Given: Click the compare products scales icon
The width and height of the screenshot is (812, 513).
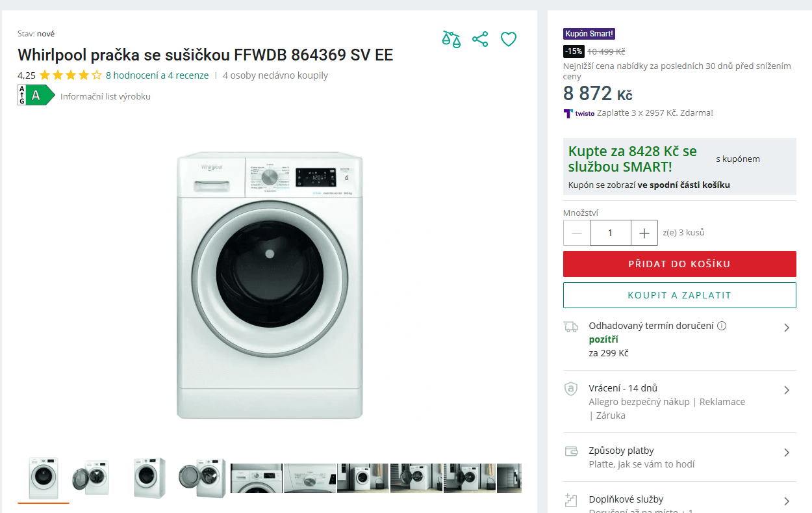Looking at the screenshot, I should pyautogui.click(x=451, y=39).
